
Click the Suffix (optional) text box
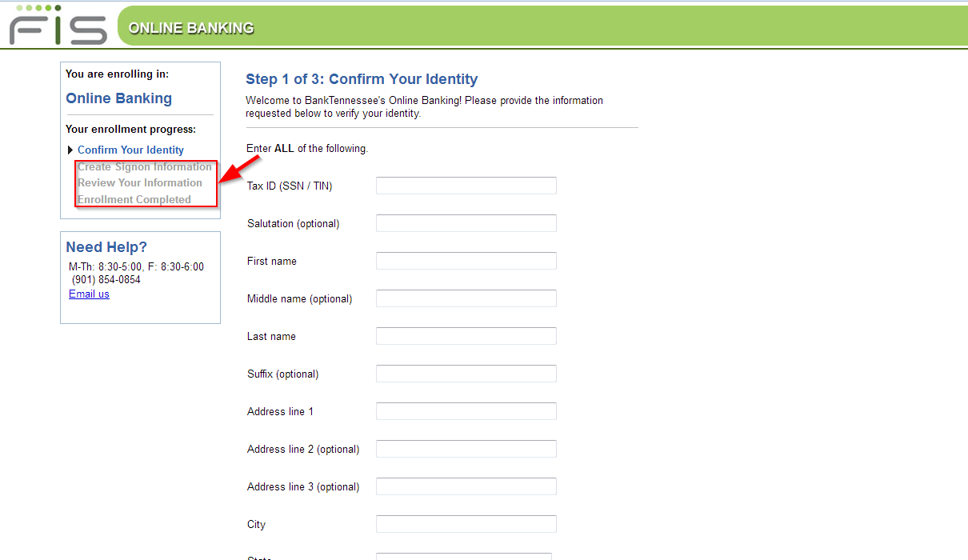point(466,374)
